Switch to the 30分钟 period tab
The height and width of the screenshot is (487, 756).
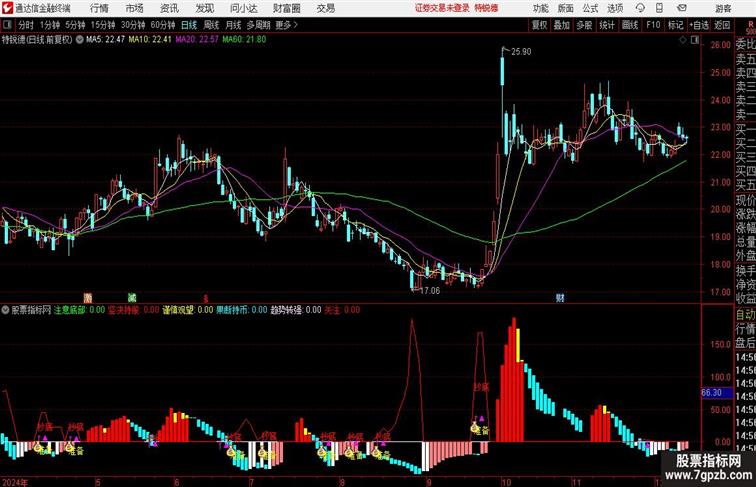133,25
